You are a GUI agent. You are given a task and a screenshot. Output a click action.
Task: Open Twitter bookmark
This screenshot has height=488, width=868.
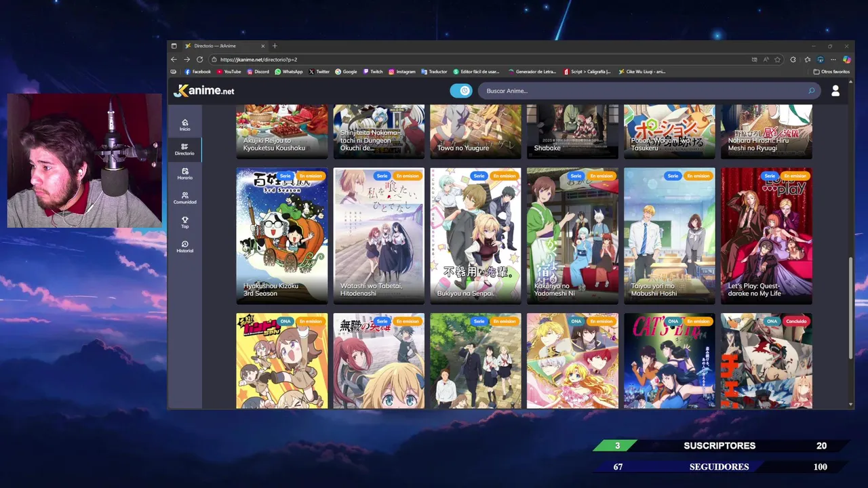(319, 72)
